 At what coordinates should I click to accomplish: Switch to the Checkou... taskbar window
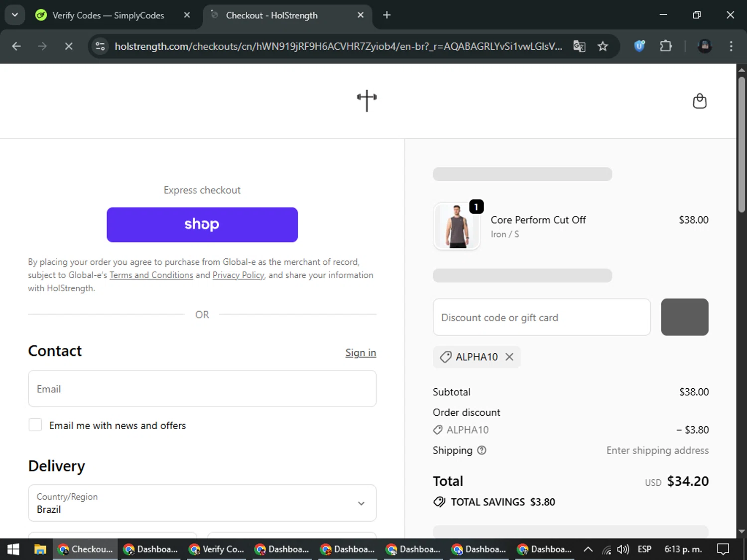[x=86, y=550]
